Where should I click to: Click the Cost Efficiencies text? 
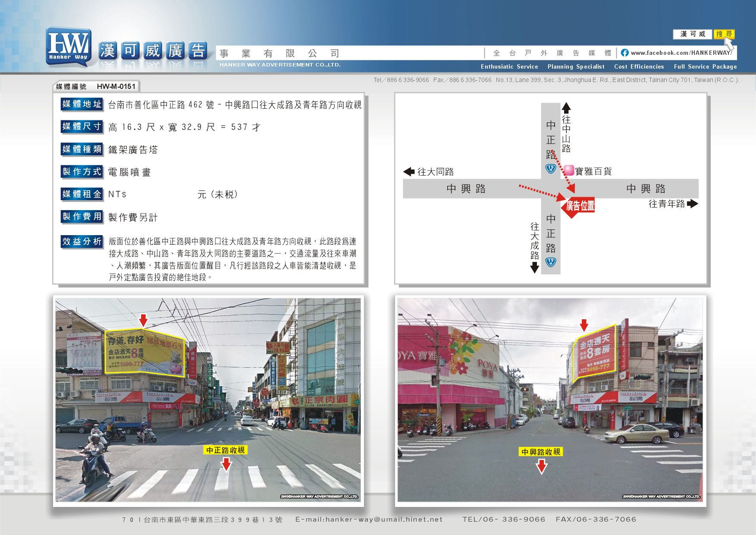(639, 66)
